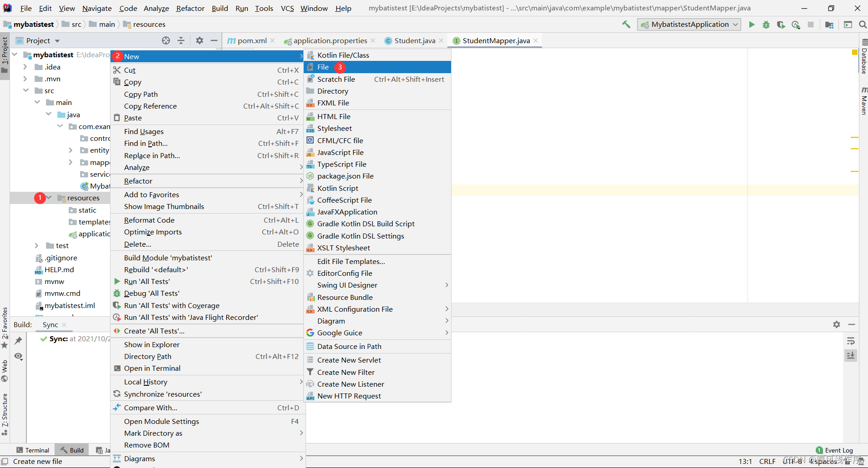Click CRLF line separator in status bar

(x=767, y=461)
